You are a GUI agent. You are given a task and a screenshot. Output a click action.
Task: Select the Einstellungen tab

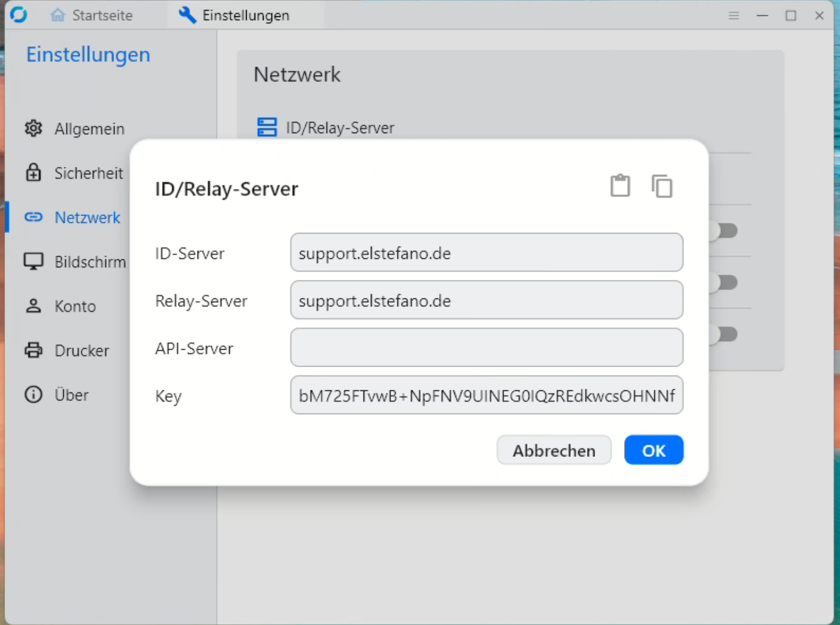245,15
